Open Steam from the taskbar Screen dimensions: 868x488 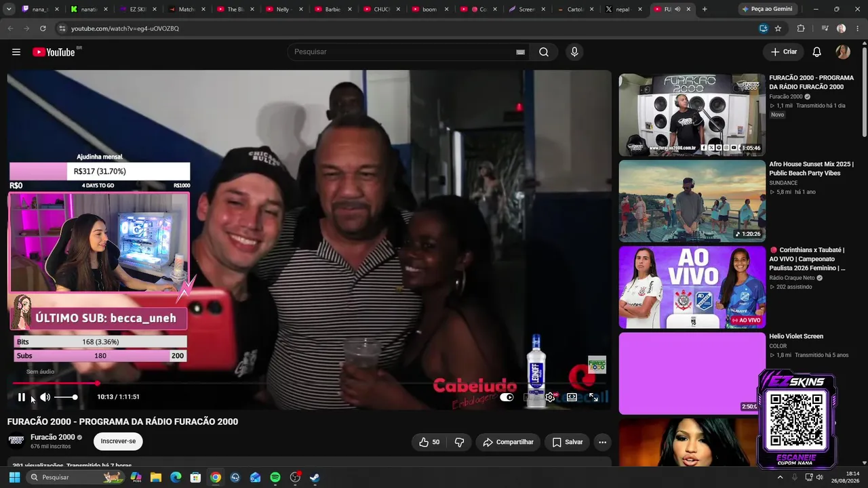click(315, 477)
